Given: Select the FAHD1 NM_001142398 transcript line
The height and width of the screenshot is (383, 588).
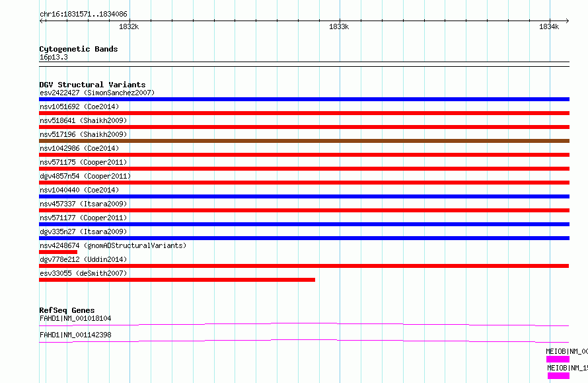Looking at the screenshot, I should (304, 341).
